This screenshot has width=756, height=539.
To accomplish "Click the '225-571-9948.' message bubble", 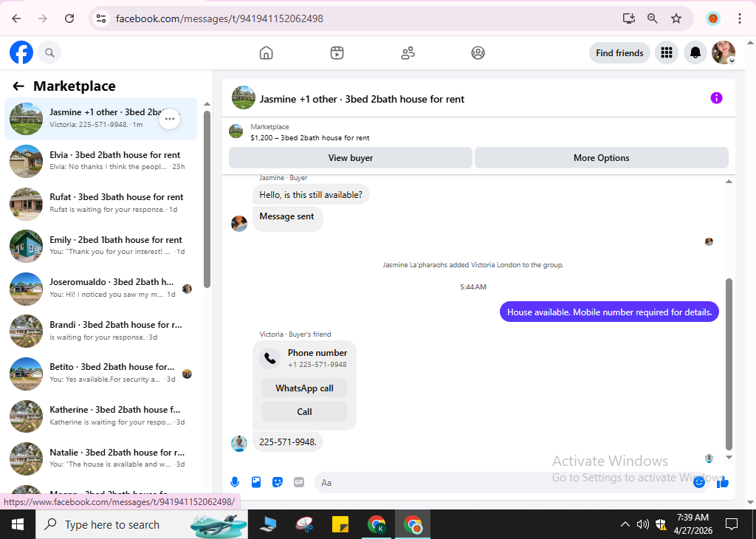I will 288,442.
